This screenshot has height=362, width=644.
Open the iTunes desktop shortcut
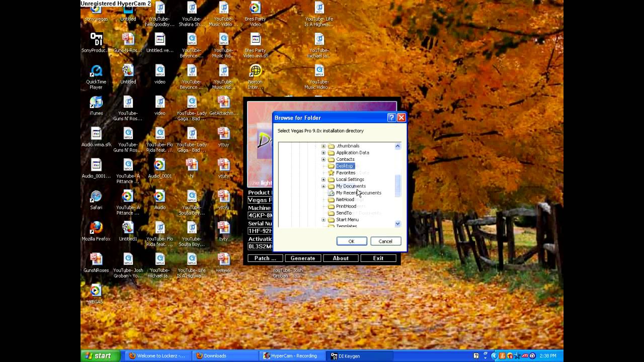pyautogui.click(x=96, y=106)
